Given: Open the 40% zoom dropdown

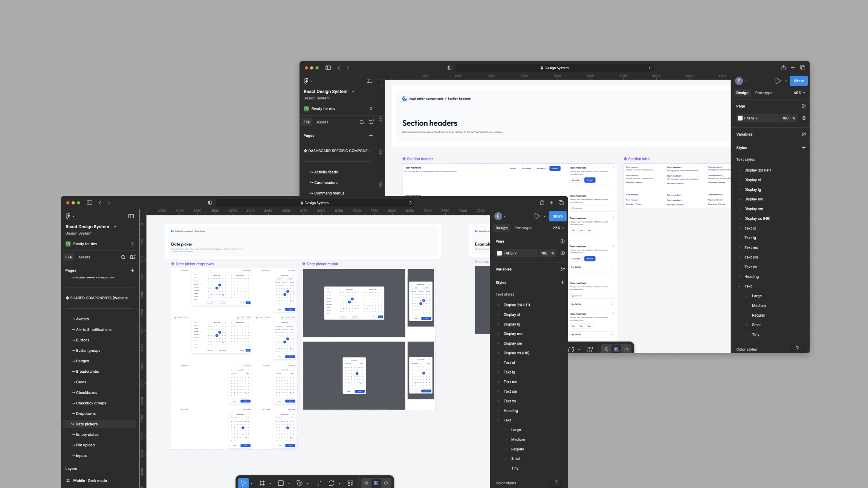Looking at the screenshot, I should click(799, 93).
